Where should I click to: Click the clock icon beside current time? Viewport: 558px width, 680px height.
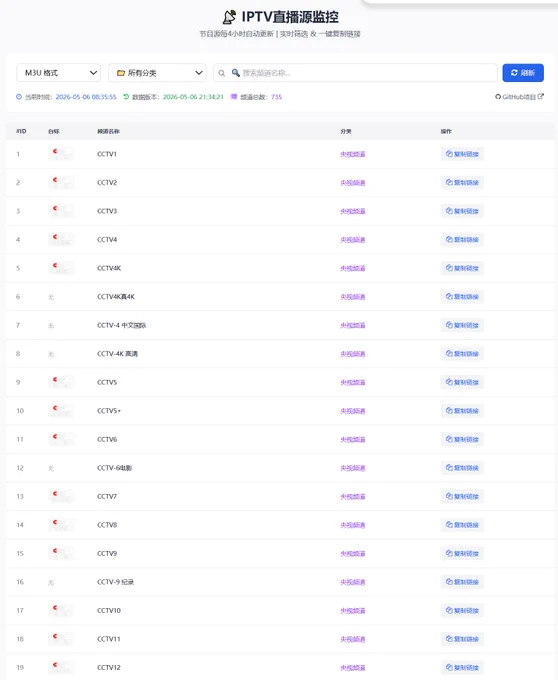[19, 97]
